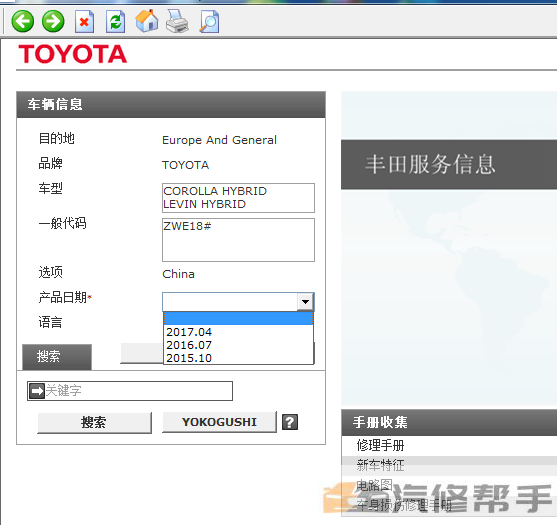Stop loading with the red X page icon
This screenshot has height=525, width=557.
(x=85, y=22)
